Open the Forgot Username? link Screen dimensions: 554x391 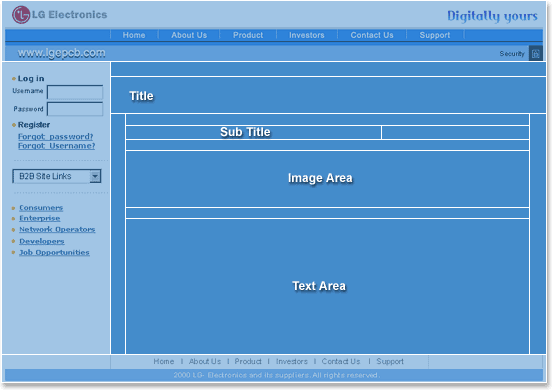tap(57, 146)
